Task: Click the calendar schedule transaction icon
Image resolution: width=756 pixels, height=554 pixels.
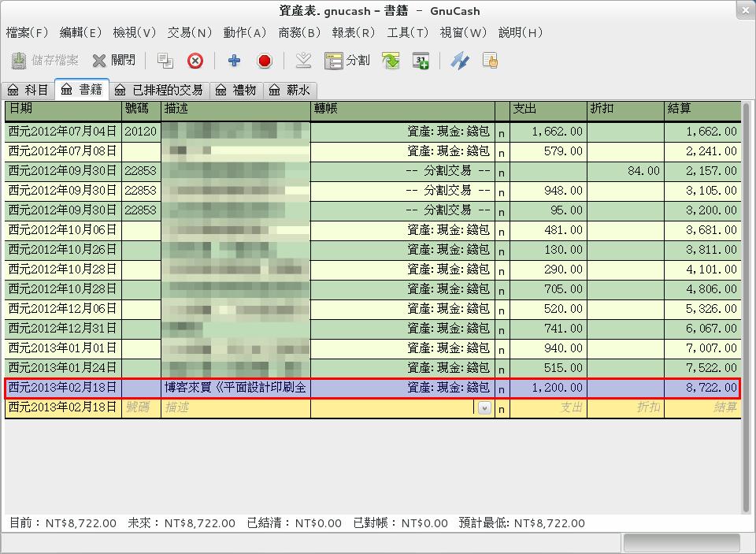Action: pyautogui.click(x=421, y=61)
